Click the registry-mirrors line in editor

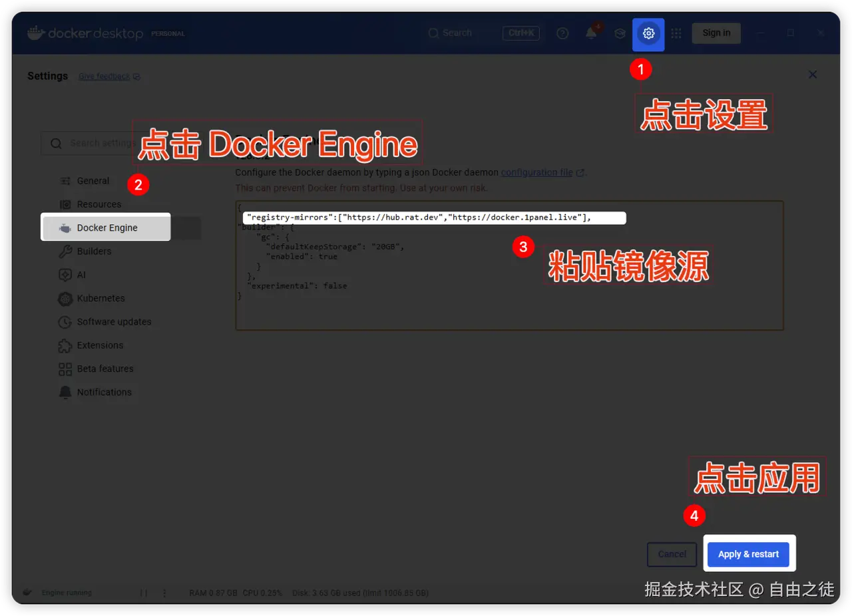tap(419, 218)
